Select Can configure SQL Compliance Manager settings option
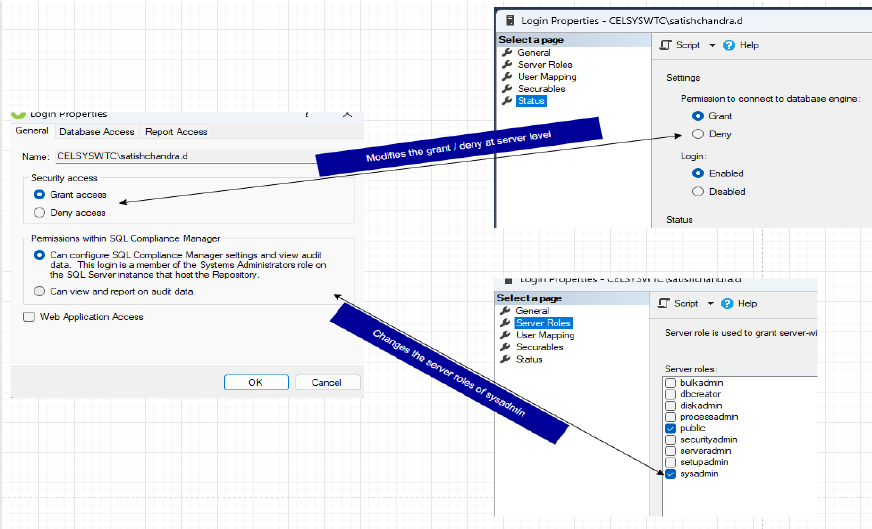This screenshot has width=872, height=529. click(39, 255)
